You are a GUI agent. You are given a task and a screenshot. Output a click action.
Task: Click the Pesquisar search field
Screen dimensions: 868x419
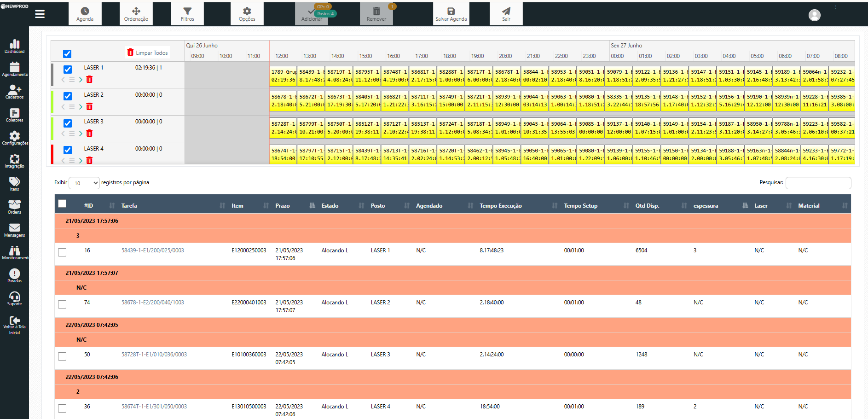click(x=818, y=183)
